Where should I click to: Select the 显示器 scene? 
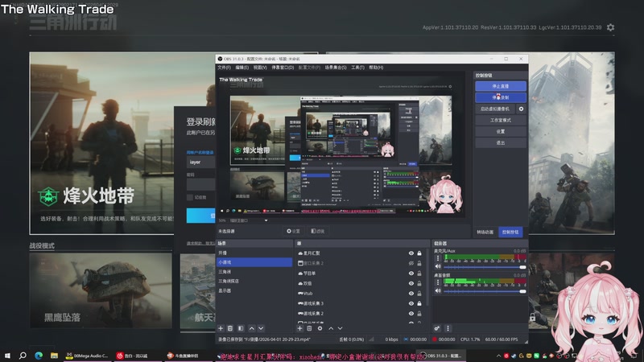coord(254,290)
